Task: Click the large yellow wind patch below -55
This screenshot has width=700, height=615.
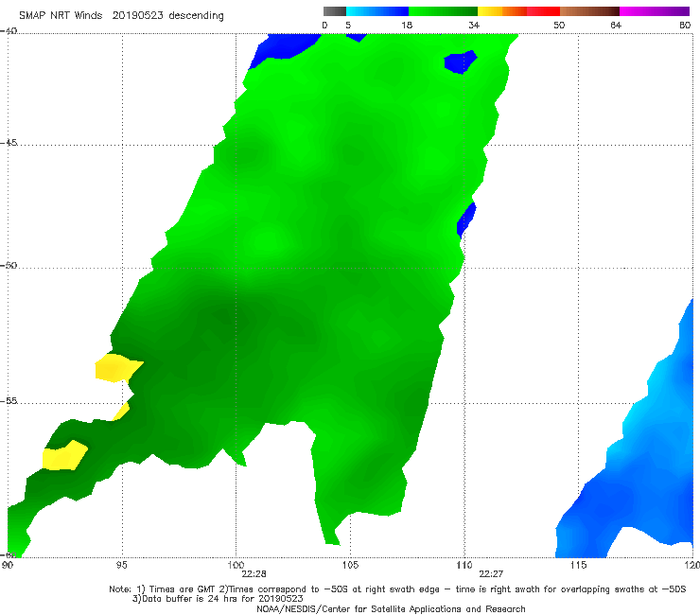Action: click(x=64, y=455)
